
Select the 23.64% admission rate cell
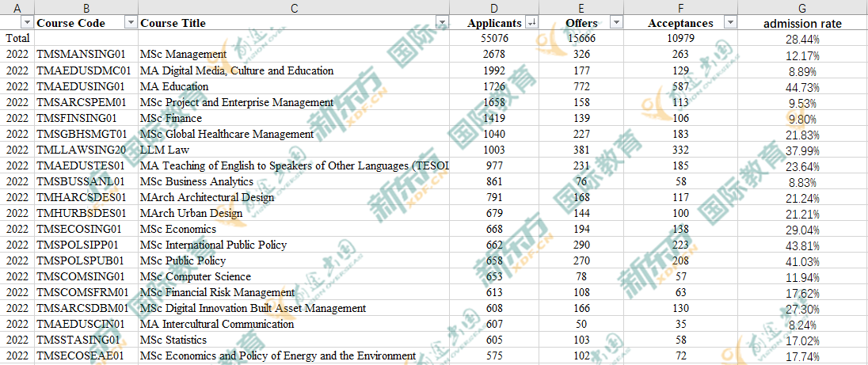point(803,166)
